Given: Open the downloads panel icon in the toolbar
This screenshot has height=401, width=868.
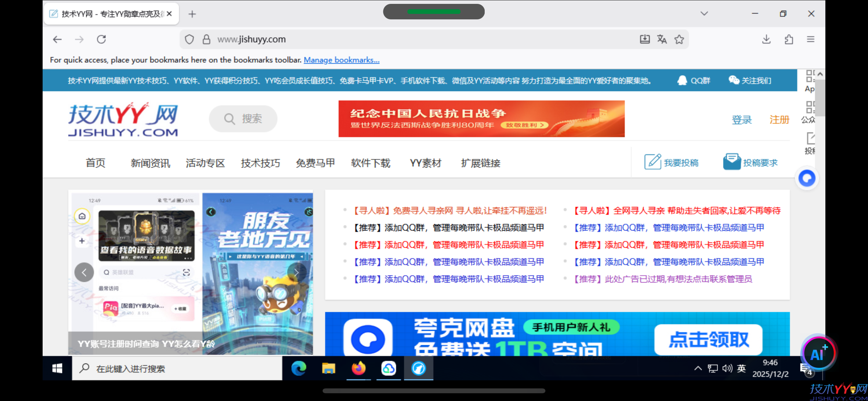Looking at the screenshot, I should click(x=766, y=39).
